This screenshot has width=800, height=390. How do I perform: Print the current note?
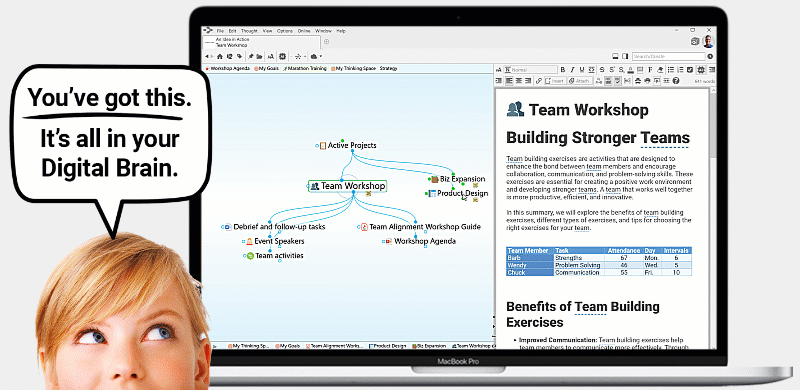pyautogui.click(x=647, y=81)
